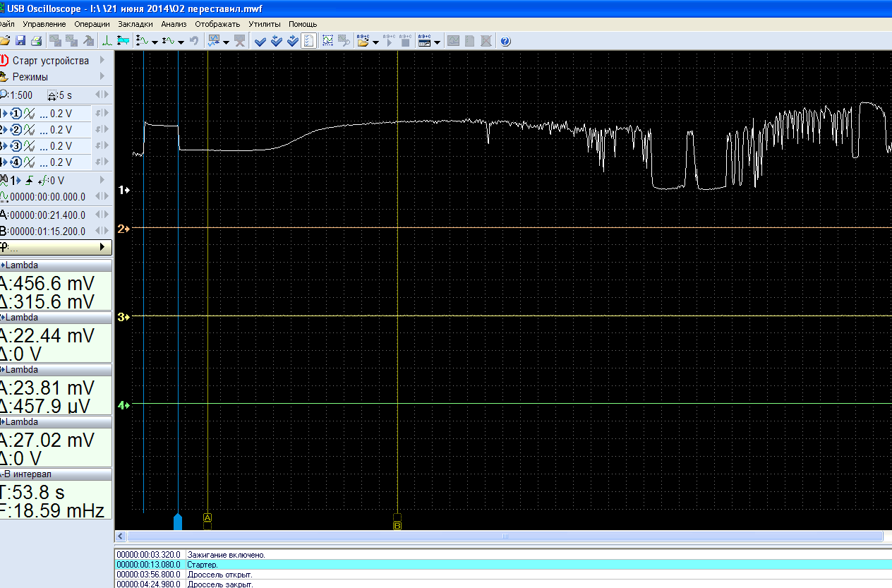This screenshot has height=588, width=892.
Task: Click the help question mark icon
Action: coord(505,41)
